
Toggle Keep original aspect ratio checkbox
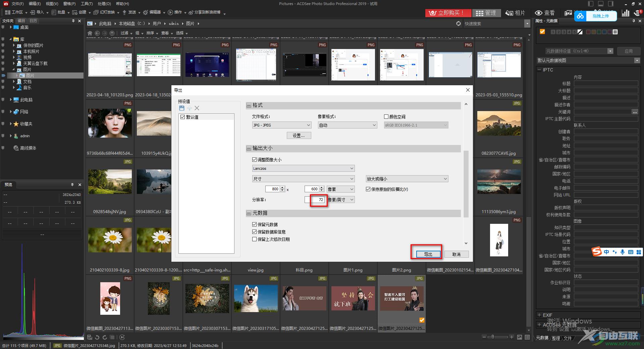click(x=368, y=189)
